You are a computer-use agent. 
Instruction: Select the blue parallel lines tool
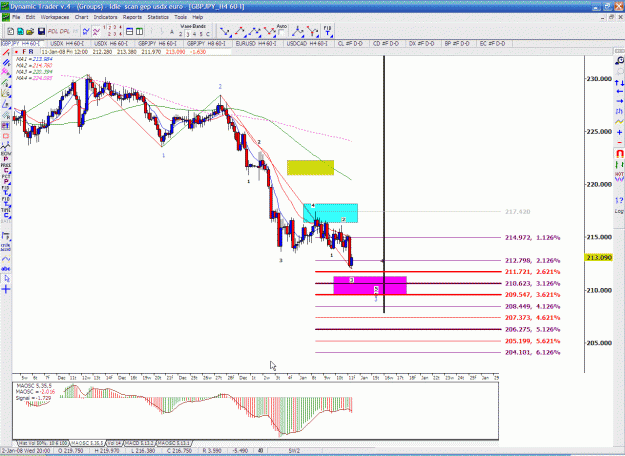pyautogui.click(x=6, y=63)
